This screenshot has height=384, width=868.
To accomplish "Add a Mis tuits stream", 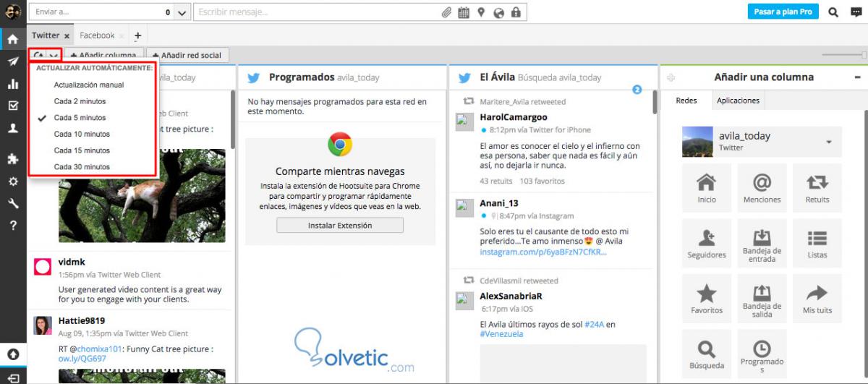I will click(x=817, y=299).
